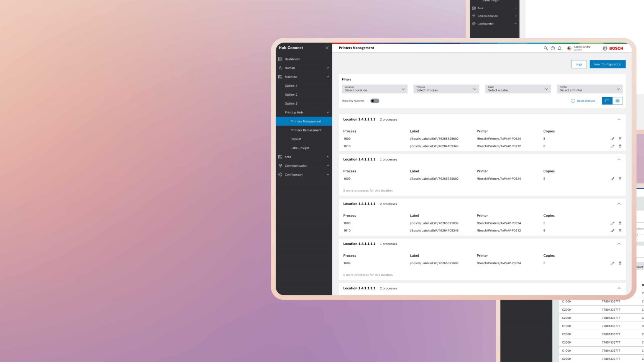Collapse the third location card chevron
Screen dimensions: 644x362
tap(619, 204)
